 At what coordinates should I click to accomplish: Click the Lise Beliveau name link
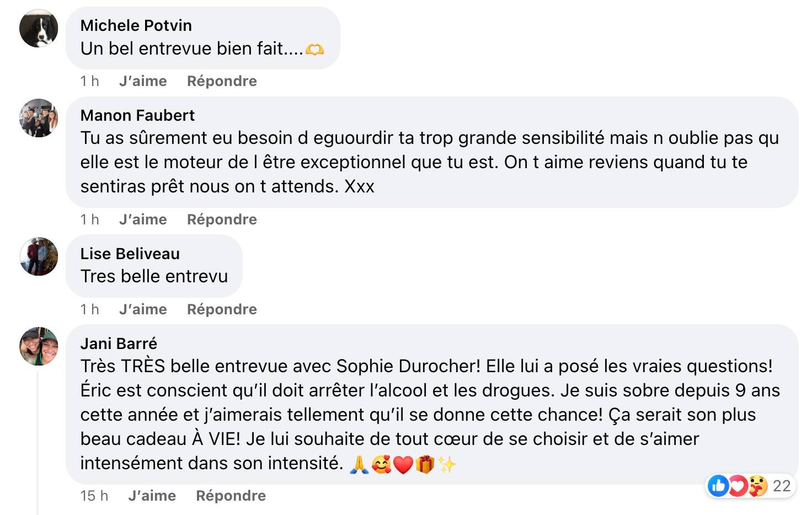130,254
